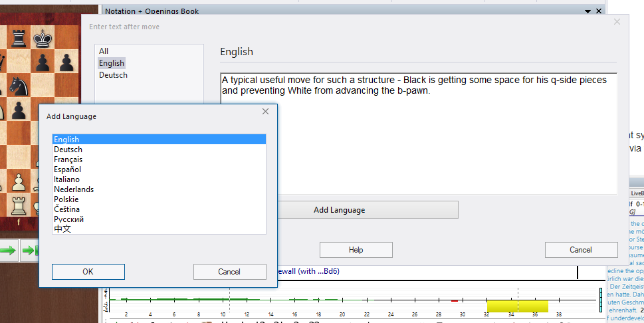Choose Español from the Add Language list

pos(67,169)
